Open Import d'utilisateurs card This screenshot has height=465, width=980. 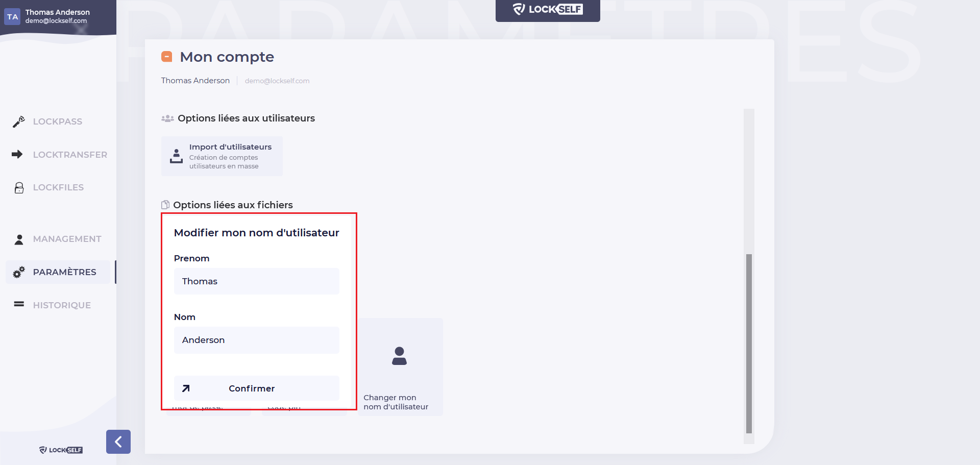click(x=222, y=156)
